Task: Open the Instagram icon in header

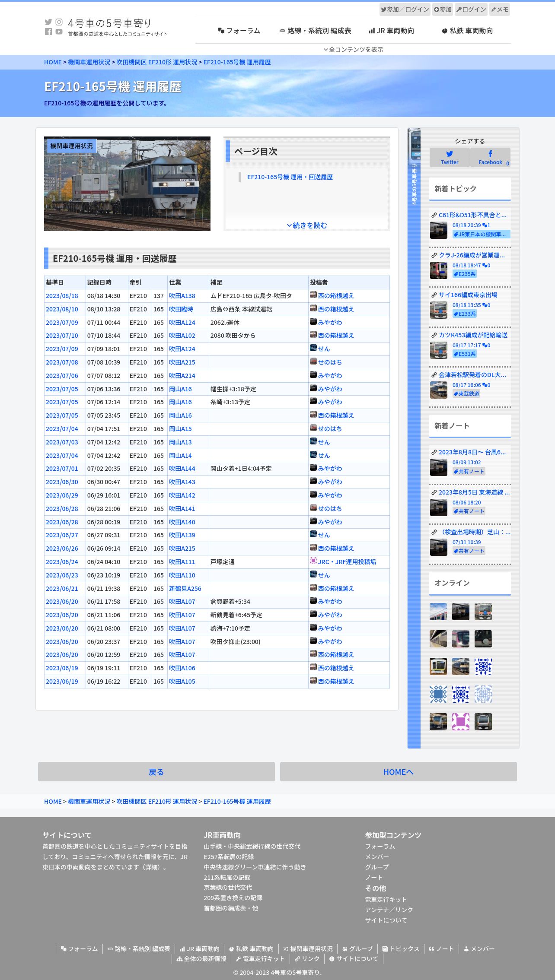Action: pyautogui.click(x=59, y=22)
